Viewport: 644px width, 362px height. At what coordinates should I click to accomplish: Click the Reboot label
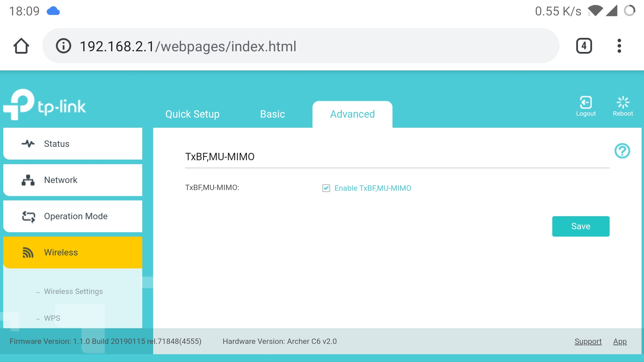tap(623, 114)
